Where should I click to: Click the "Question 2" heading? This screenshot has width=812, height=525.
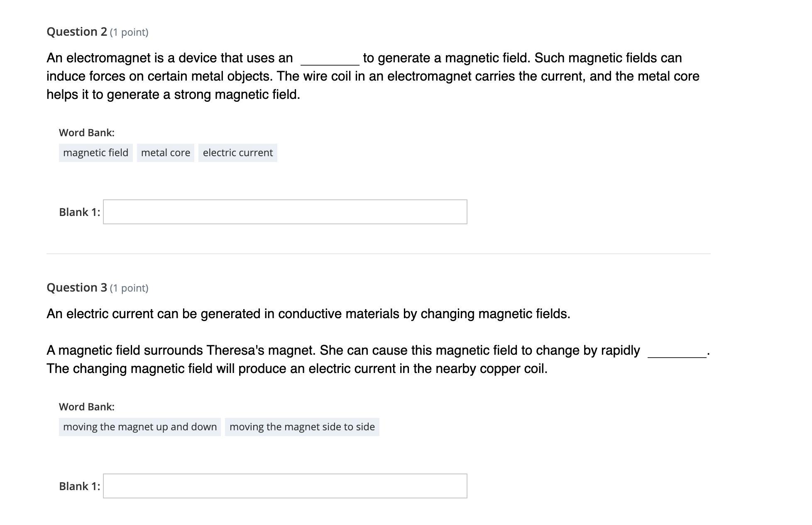[x=77, y=32]
